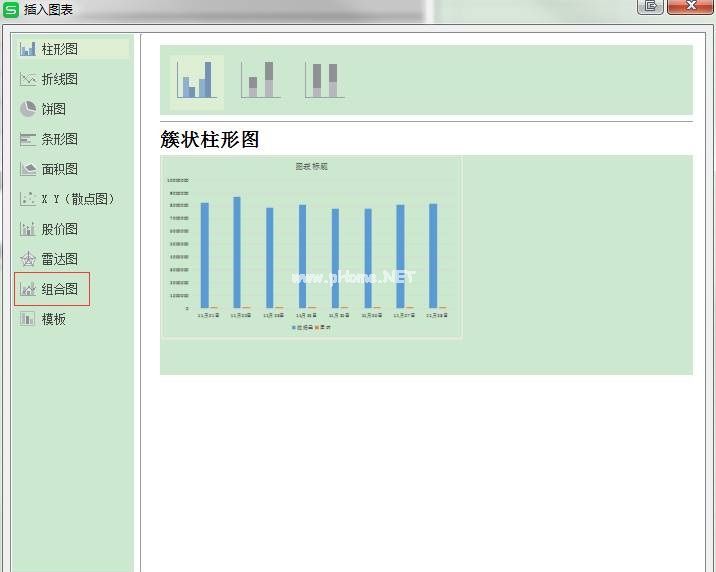This screenshot has width=716, height=572.
Task: Click the 簇状柱形图 heading text
Action: click(x=210, y=139)
